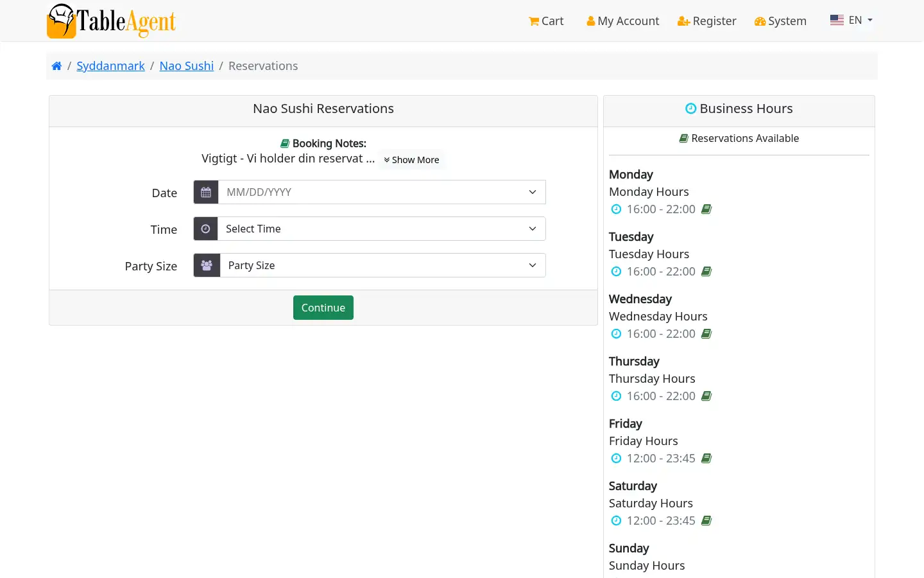Go to My Account

pyautogui.click(x=623, y=21)
